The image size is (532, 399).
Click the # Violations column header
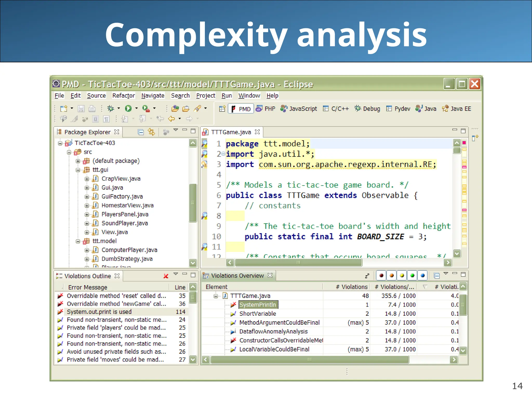(352, 287)
